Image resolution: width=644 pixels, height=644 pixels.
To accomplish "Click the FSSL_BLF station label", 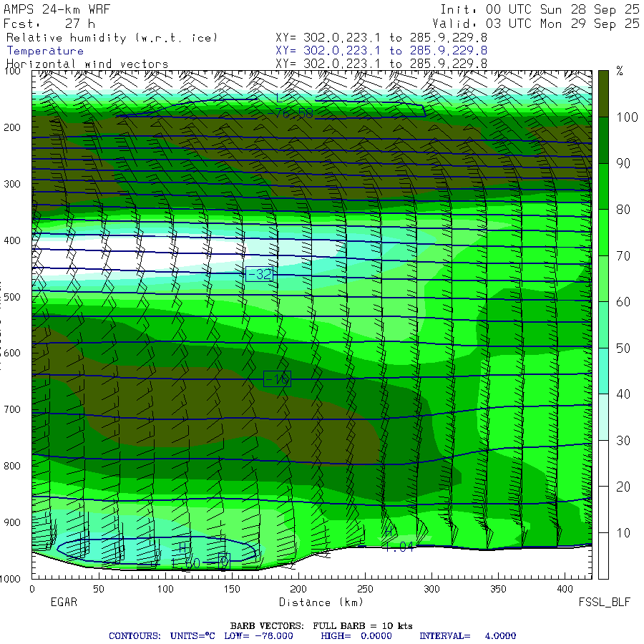I will (x=604, y=602).
